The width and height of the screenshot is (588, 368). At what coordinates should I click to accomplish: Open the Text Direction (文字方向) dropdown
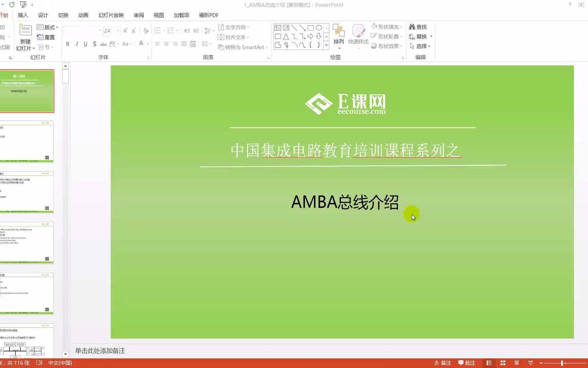click(233, 27)
